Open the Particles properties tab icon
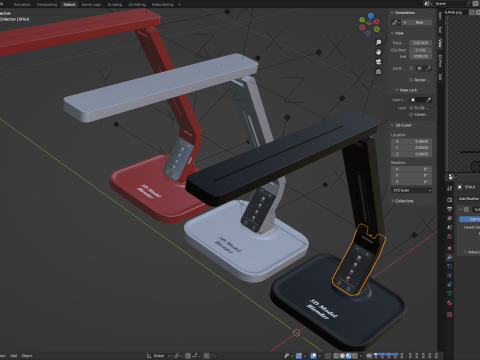 pyautogui.click(x=449, y=266)
